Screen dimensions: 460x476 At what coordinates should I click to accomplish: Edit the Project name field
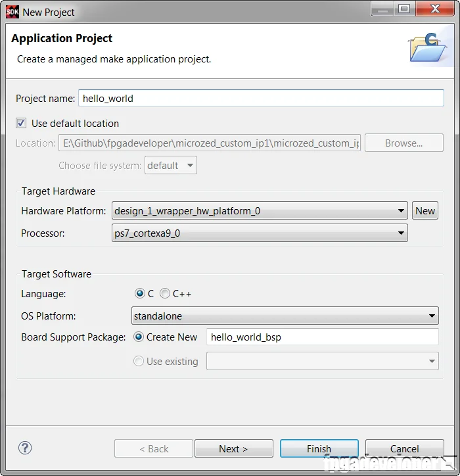(261, 98)
